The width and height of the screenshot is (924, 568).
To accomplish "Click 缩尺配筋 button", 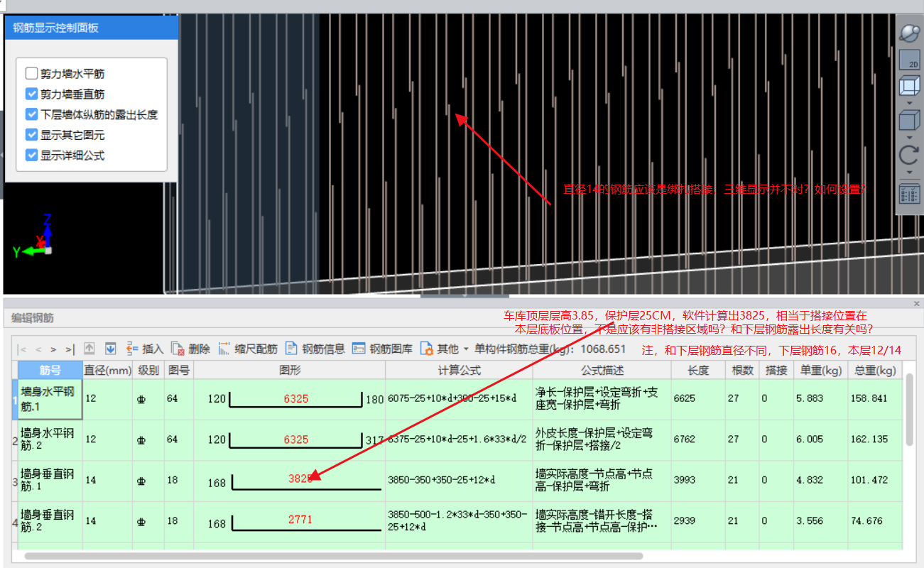I will (248, 349).
